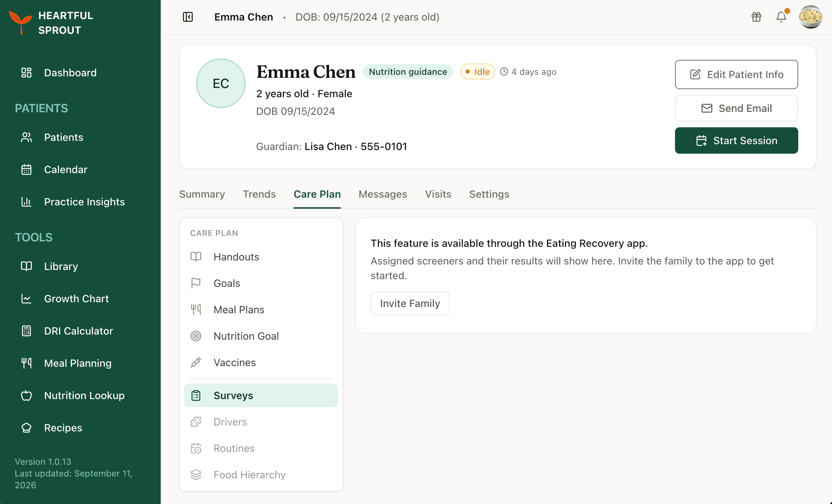This screenshot has height=504, width=832.
Task: Click the Version 1.0.13 text
Action: point(43,461)
